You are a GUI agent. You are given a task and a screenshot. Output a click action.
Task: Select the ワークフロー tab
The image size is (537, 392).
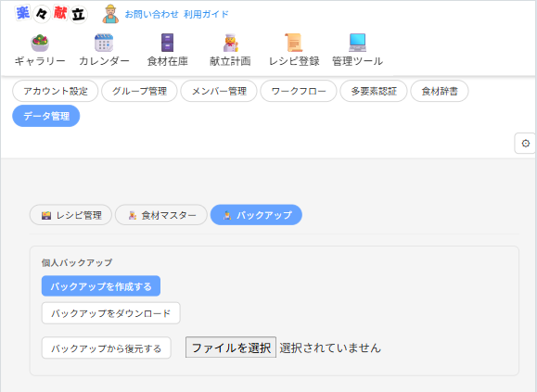(x=299, y=91)
